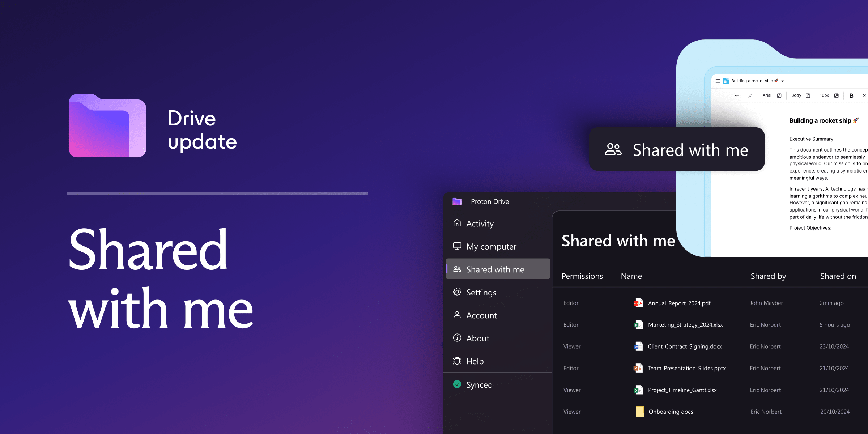868x434 pixels.
Task: Open Activity in the sidebar
Action: (x=480, y=224)
